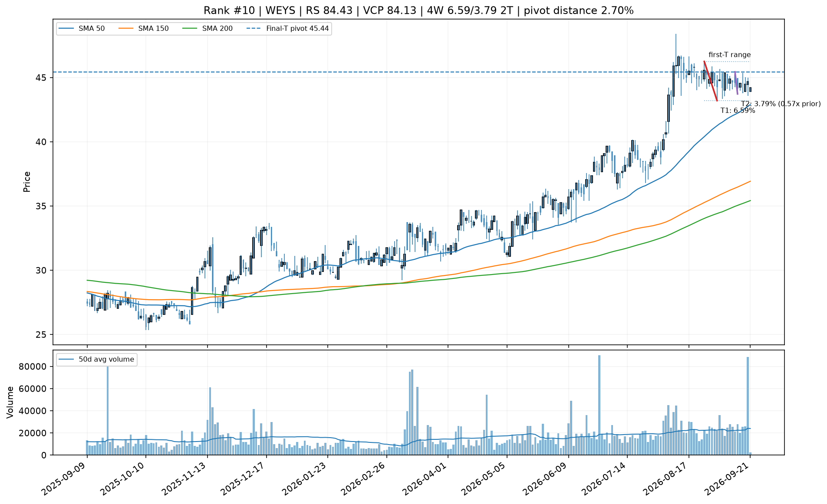Viewport: 827px width, 504px height.
Task: Click the first-T range annotation
Action: pos(729,55)
